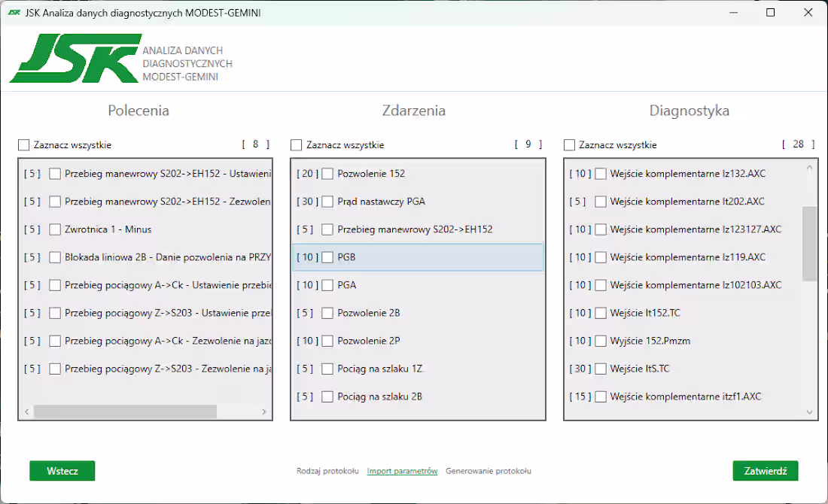
Task: Check 'Pozwolenie 2P' in Zdarzenia
Action: click(x=329, y=341)
